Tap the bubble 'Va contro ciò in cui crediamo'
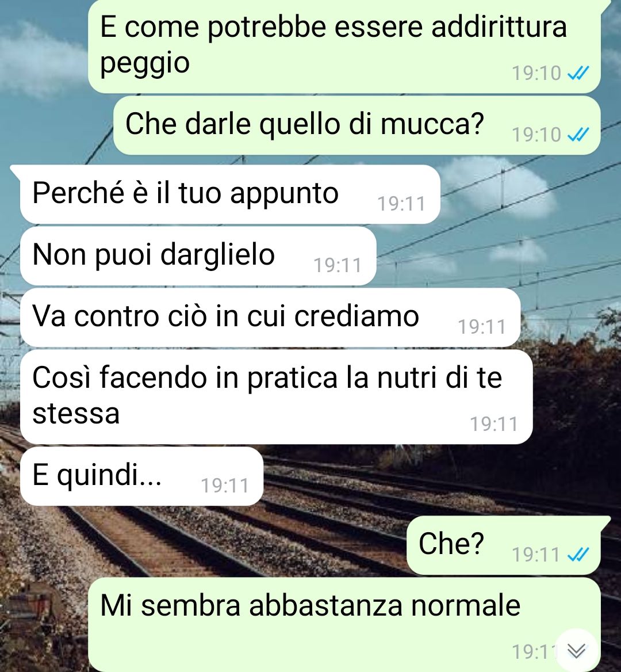The image size is (621, 672). [x=270, y=318]
